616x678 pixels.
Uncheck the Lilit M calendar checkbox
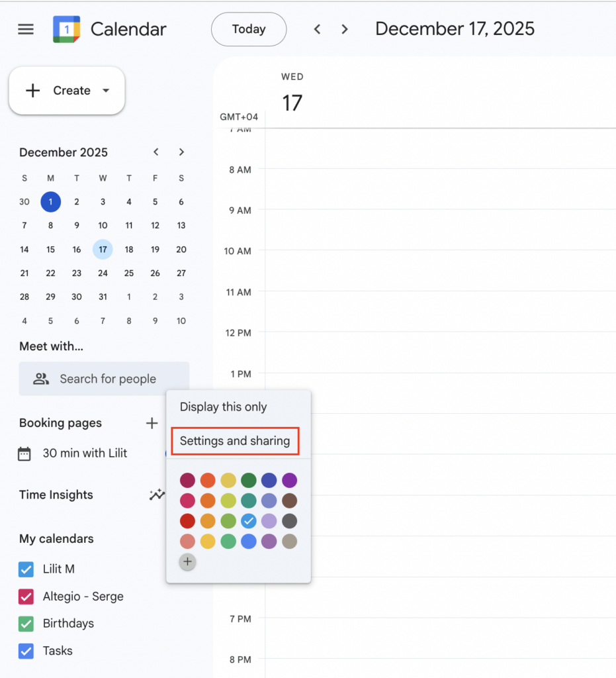[x=26, y=569]
